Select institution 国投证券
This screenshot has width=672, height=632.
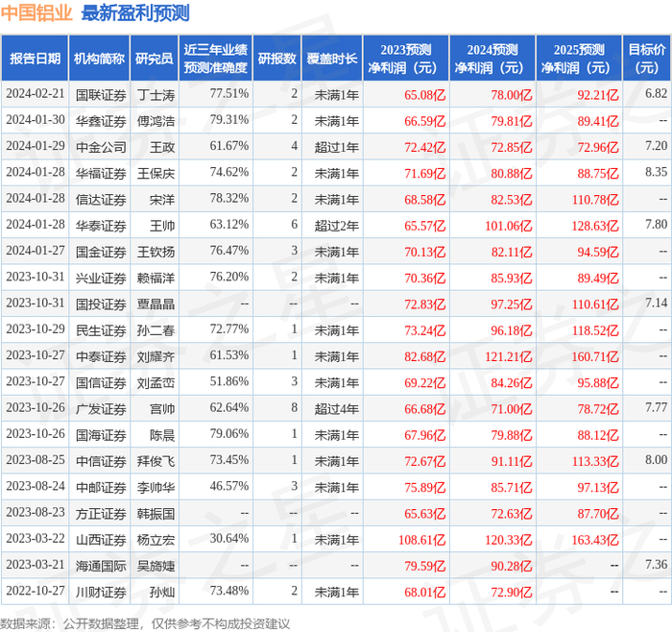point(101,304)
